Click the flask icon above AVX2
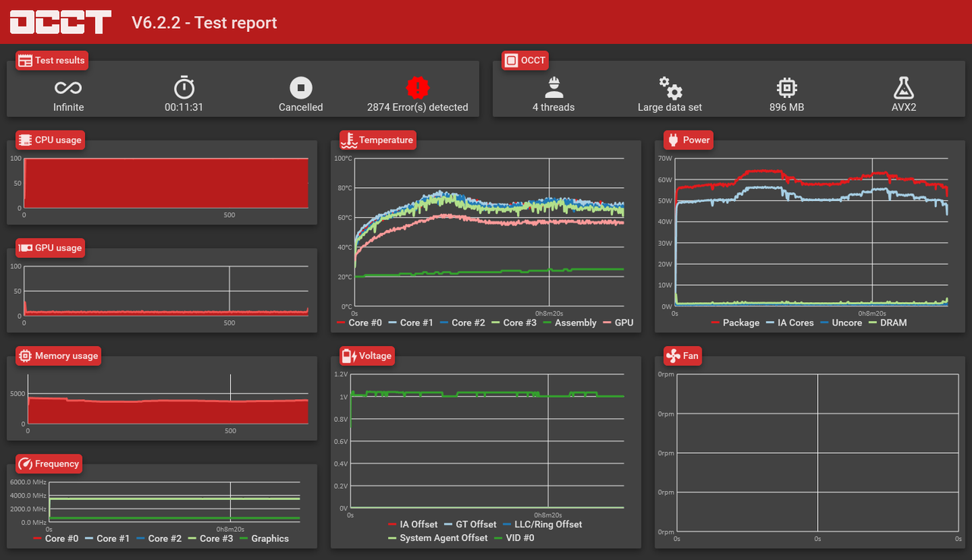This screenshot has height=560, width=972. coord(903,87)
